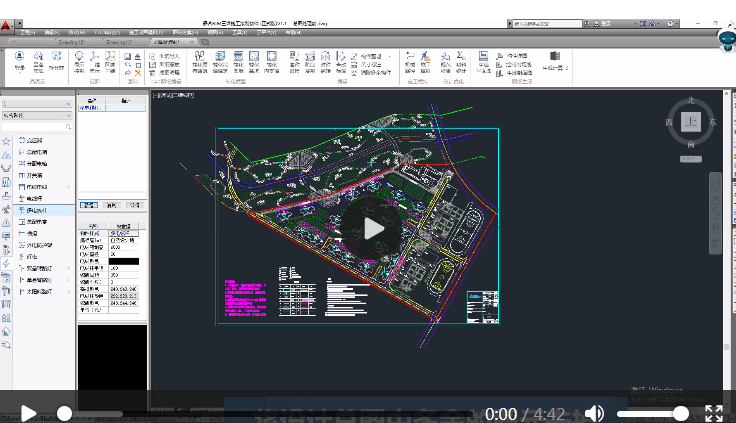The image size is (736, 423).
Task: Open the robot assistant icon at top right
Action: tap(727, 39)
